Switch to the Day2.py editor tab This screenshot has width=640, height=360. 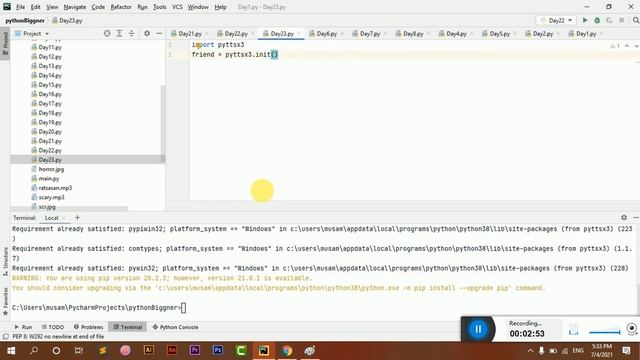point(543,34)
